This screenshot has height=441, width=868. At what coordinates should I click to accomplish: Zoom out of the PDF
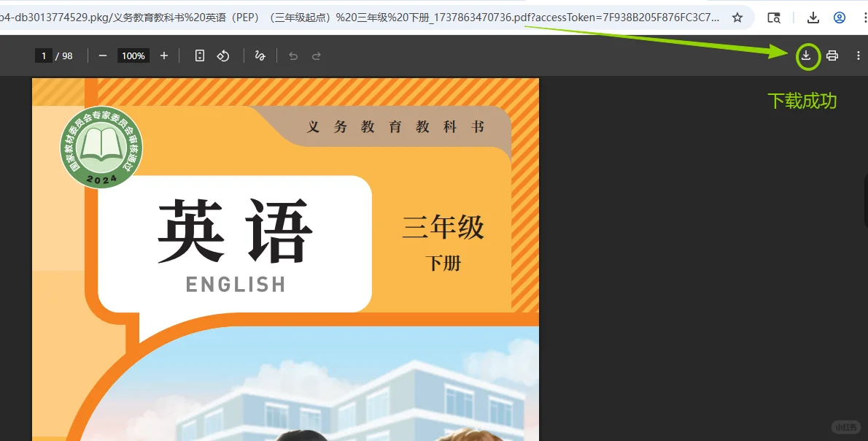102,55
